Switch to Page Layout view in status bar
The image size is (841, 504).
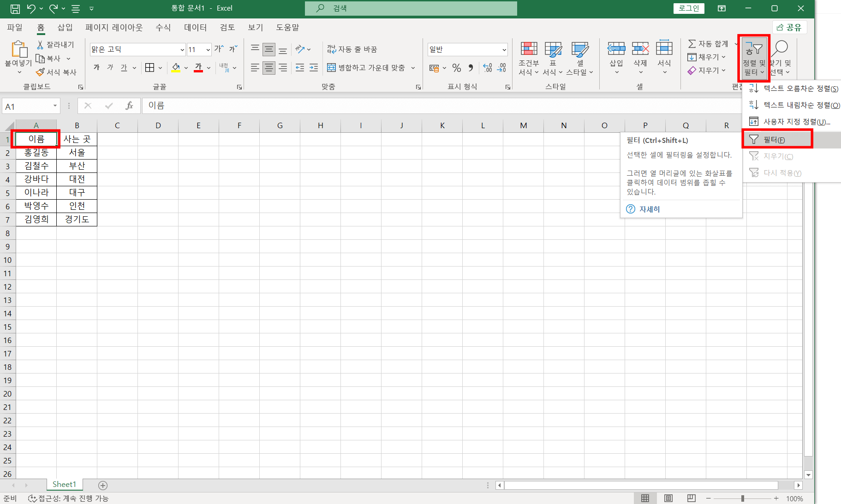click(x=668, y=498)
